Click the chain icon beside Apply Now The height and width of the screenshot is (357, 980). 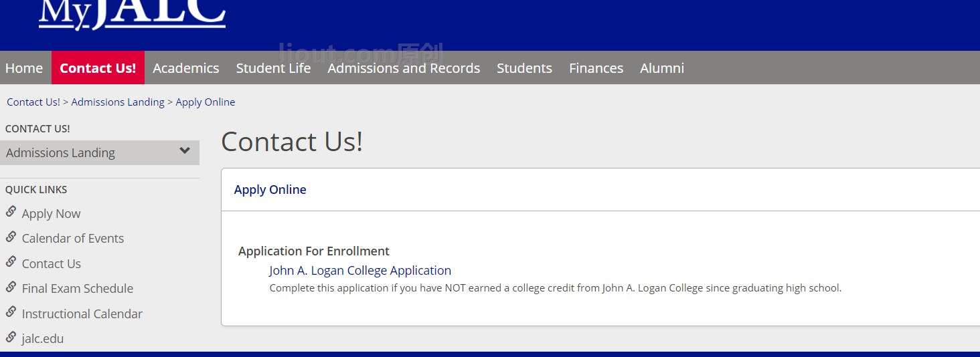(x=11, y=212)
